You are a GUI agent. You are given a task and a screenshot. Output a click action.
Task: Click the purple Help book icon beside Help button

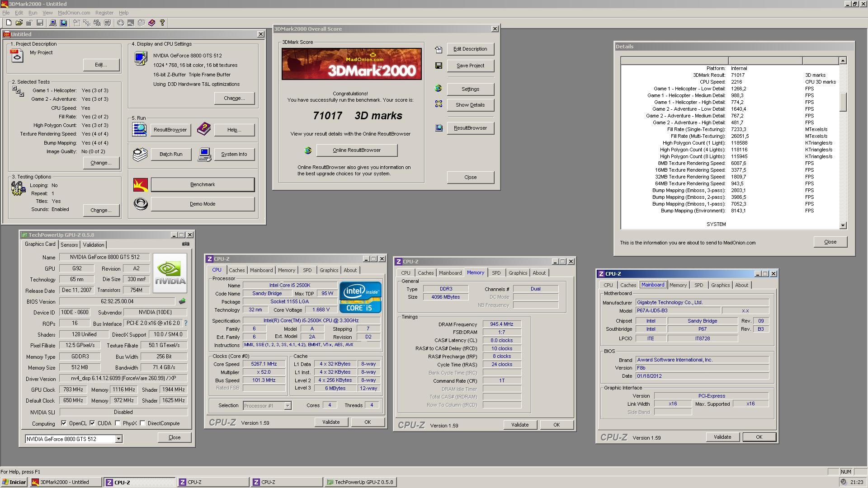click(x=204, y=129)
